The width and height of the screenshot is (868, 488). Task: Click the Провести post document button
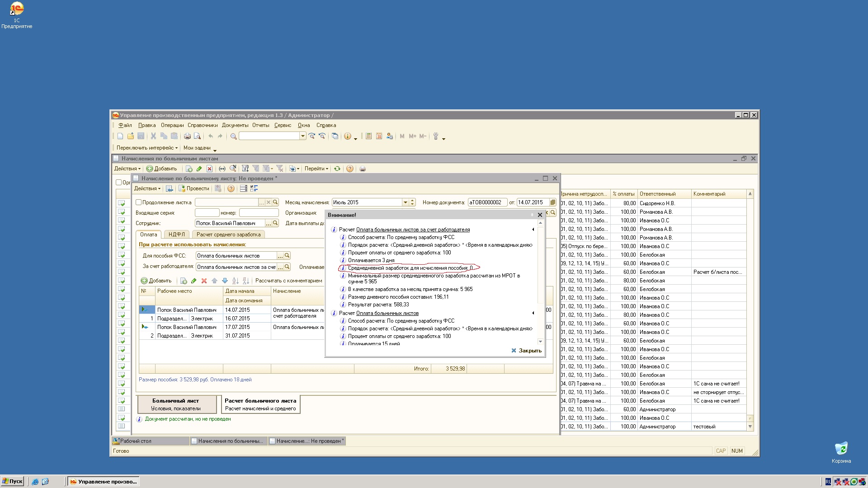(193, 189)
